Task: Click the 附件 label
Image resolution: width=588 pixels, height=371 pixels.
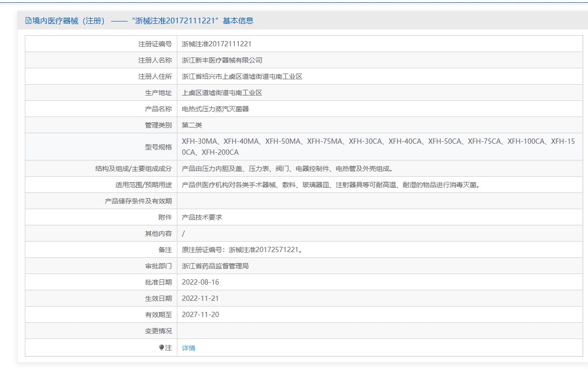Action: [x=165, y=217]
